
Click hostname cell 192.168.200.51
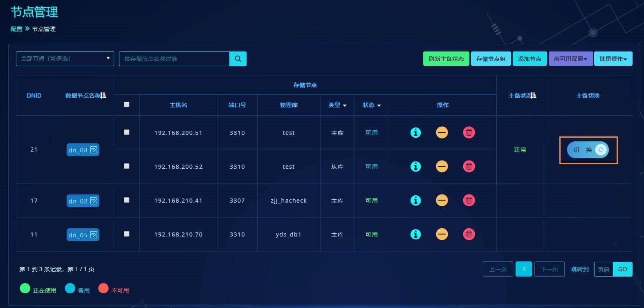click(178, 133)
